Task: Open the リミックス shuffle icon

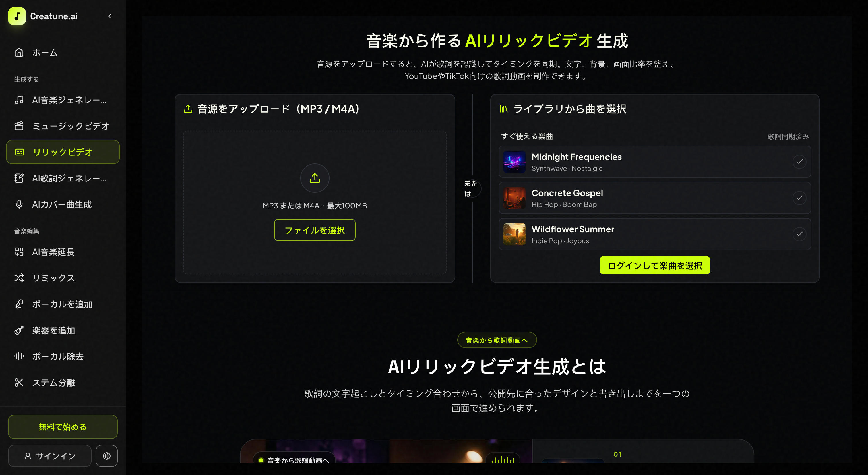Action: [x=19, y=278]
